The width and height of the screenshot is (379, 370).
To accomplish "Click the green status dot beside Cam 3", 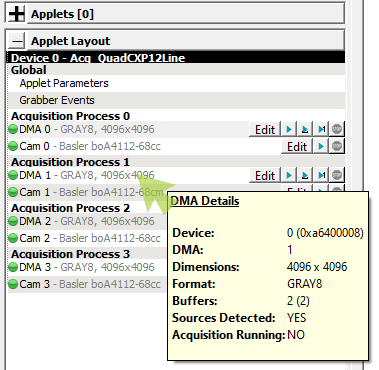I will click(13, 284).
